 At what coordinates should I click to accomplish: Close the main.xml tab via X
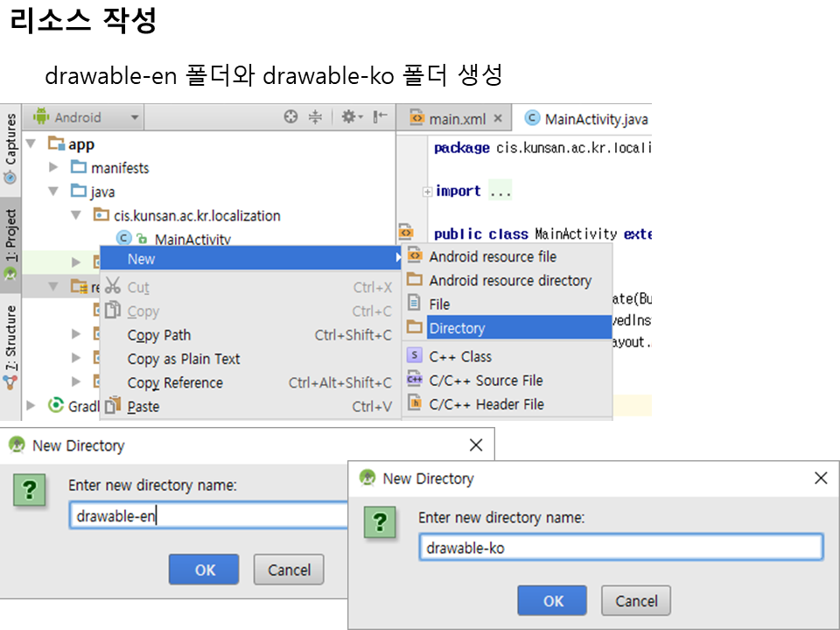coord(498,119)
